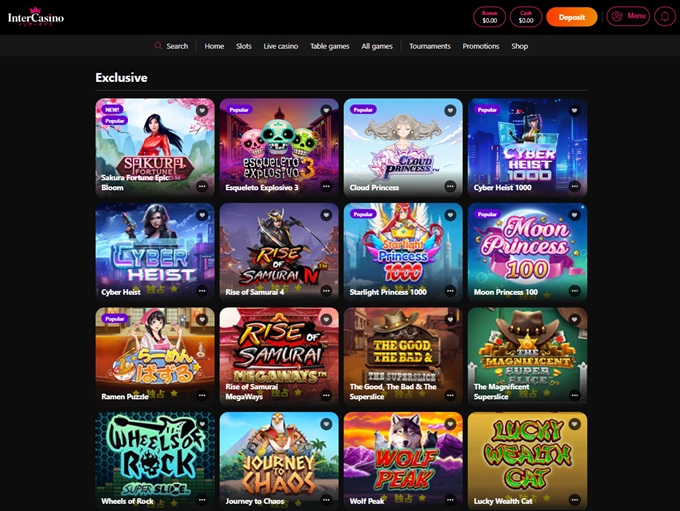Click heart icon on Journey to Chaos
The width and height of the screenshot is (680, 511).
[326, 424]
